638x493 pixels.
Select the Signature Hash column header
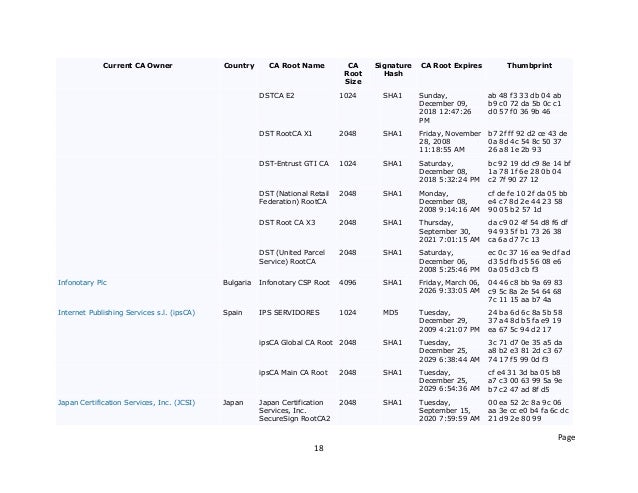[x=393, y=70]
